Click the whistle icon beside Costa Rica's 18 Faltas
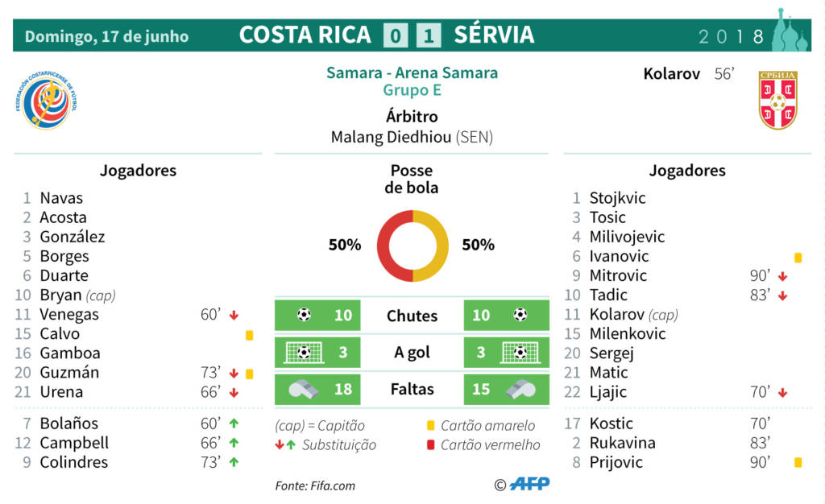Screen dimensions: 825x504 (304, 389)
